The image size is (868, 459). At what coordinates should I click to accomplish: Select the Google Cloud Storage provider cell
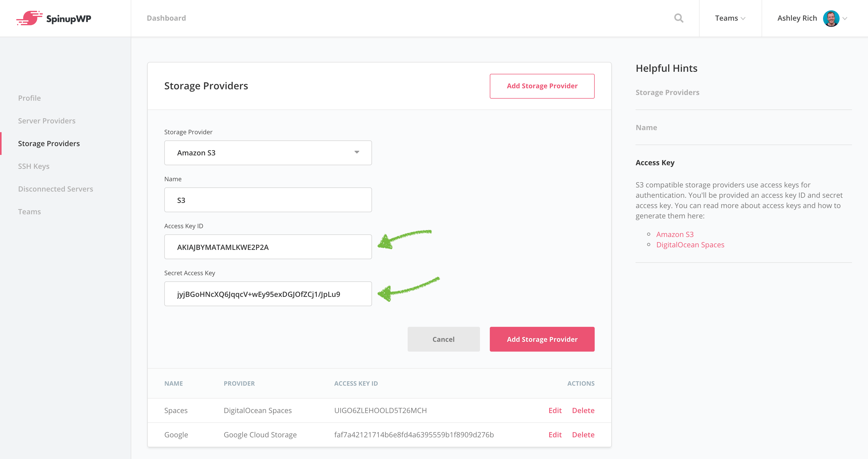coord(260,435)
